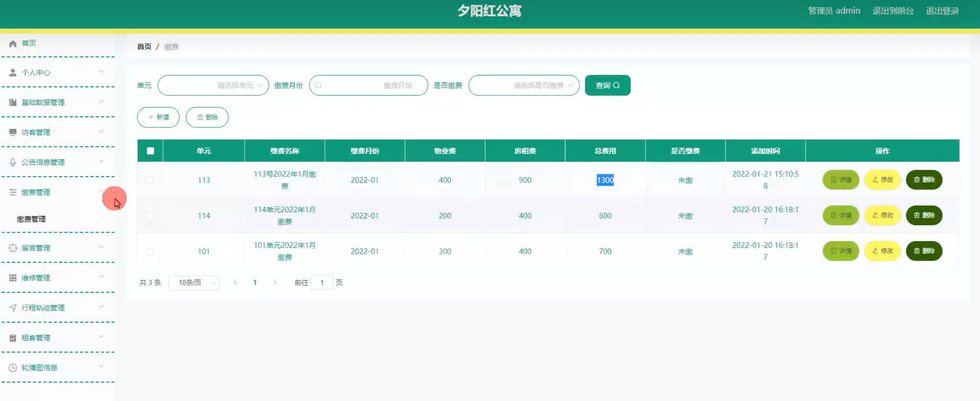Screen dimensions: 980x401
Task: Expand the 基础数据管理 menu chevron
Action: click(101, 102)
